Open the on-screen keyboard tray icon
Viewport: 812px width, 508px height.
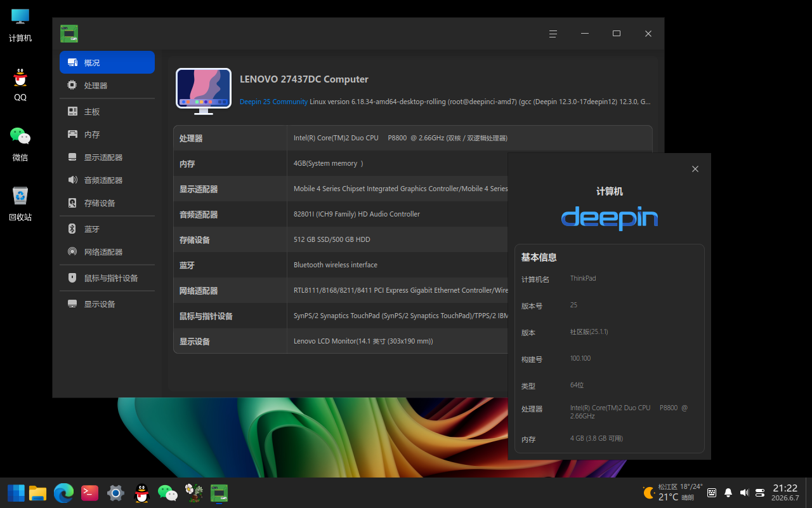point(712,493)
